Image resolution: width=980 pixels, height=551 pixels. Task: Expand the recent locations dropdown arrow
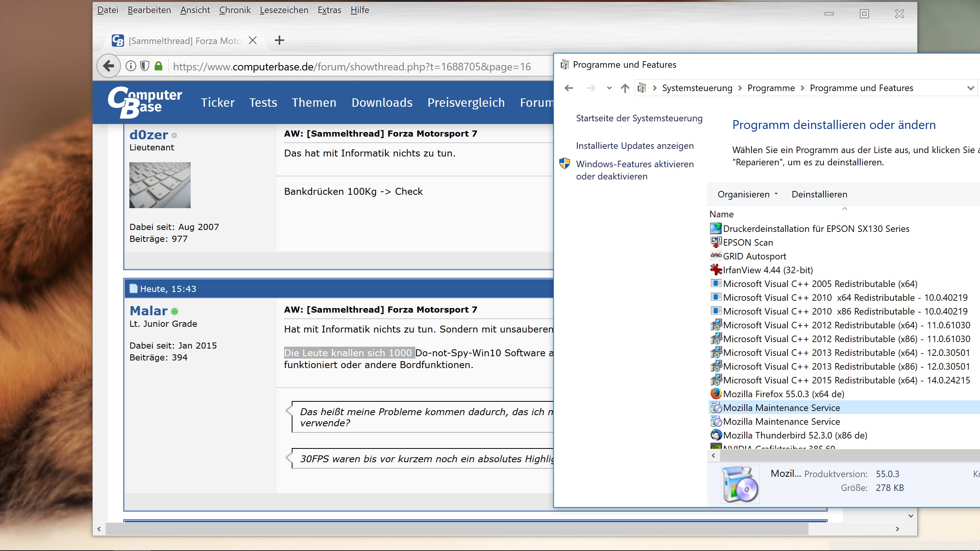click(x=609, y=88)
